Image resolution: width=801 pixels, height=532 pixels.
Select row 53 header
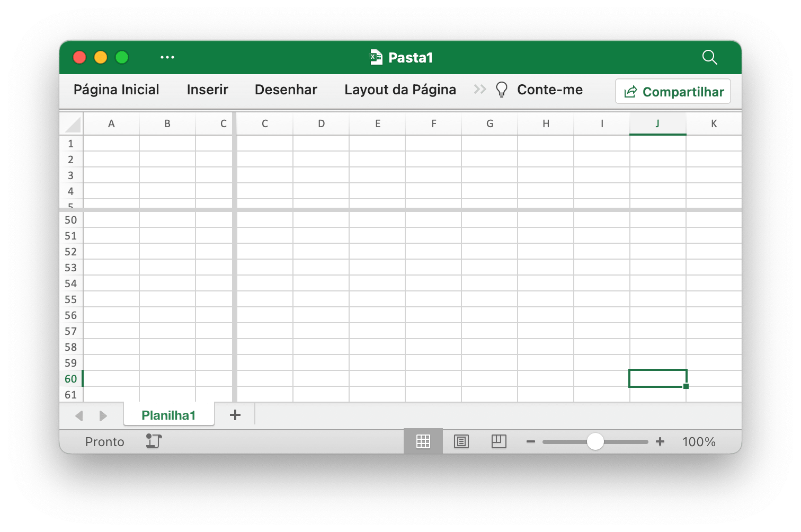(x=71, y=268)
